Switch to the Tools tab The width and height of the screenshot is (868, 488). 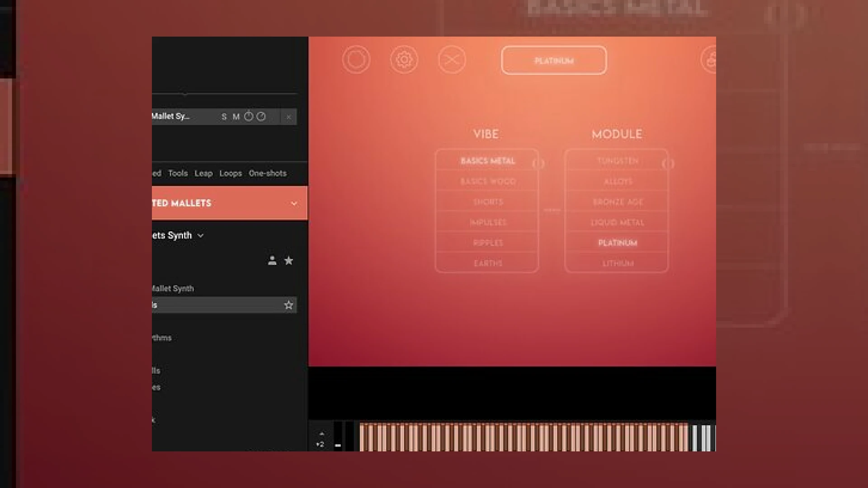[178, 173]
